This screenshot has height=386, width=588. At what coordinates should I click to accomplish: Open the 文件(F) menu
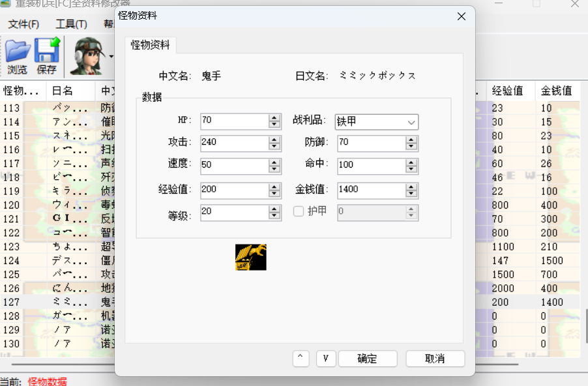[x=25, y=23]
